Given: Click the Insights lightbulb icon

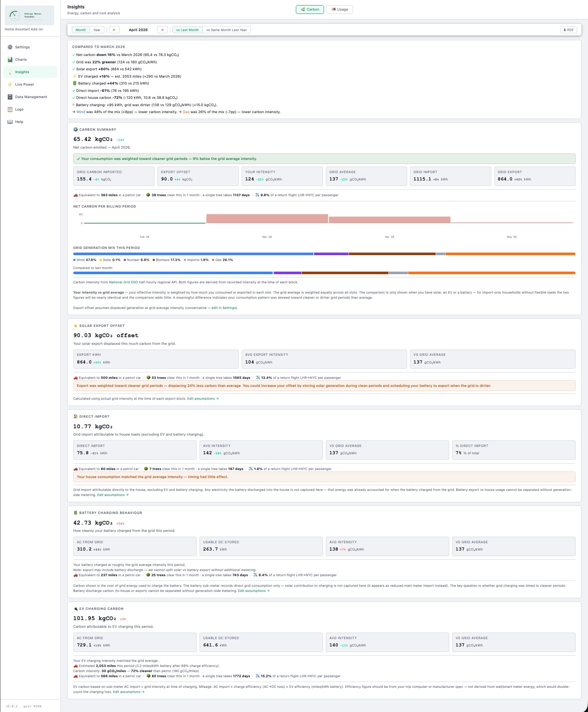Looking at the screenshot, I should [x=10, y=72].
